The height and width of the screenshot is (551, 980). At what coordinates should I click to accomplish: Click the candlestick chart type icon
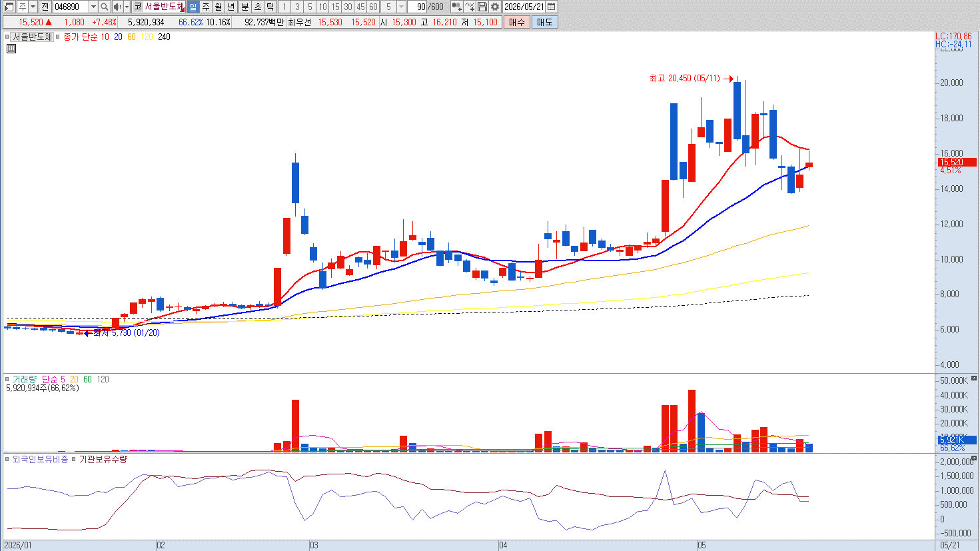tap(456, 7)
